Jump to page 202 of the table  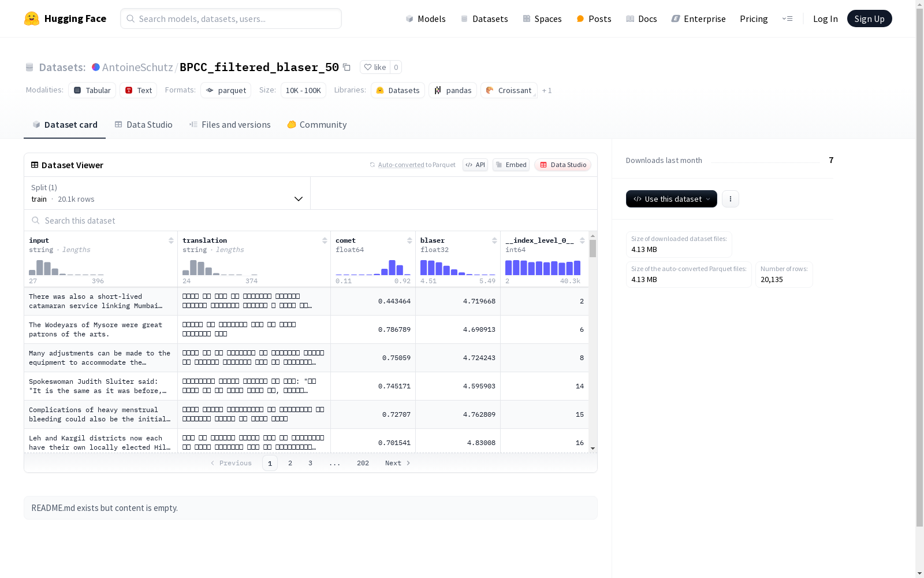(x=363, y=463)
